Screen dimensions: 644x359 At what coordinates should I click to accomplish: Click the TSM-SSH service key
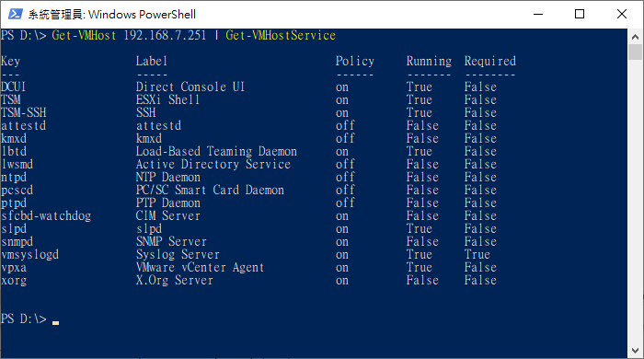tap(23, 112)
